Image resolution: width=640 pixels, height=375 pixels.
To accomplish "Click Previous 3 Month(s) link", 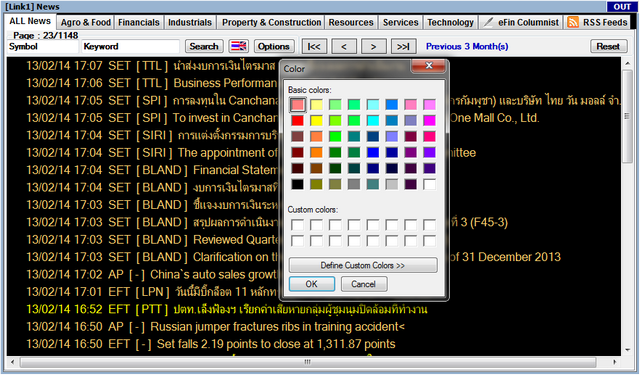I will tap(467, 47).
